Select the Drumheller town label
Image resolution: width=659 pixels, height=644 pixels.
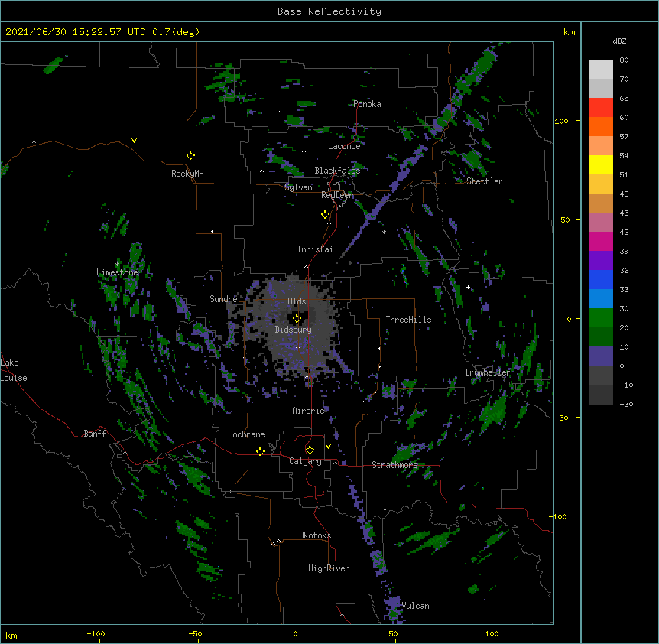click(488, 372)
